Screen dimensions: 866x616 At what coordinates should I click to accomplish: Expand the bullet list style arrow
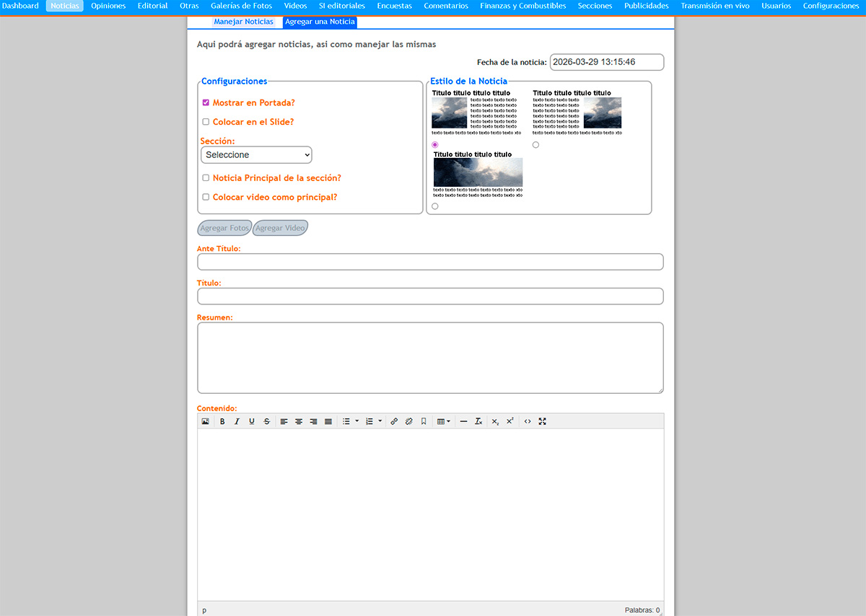[x=357, y=421]
